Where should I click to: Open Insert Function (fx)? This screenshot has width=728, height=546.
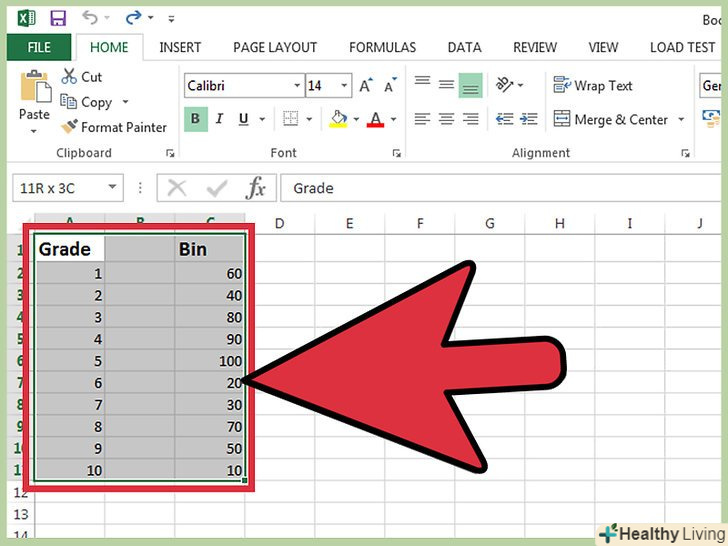tap(255, 188)
